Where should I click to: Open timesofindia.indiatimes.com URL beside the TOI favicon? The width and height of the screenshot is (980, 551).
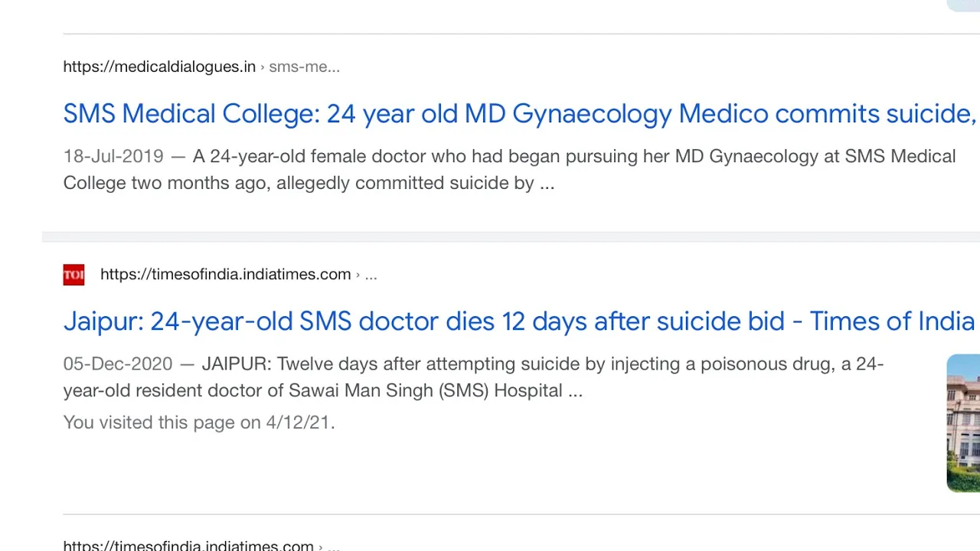tap(225, 274)
